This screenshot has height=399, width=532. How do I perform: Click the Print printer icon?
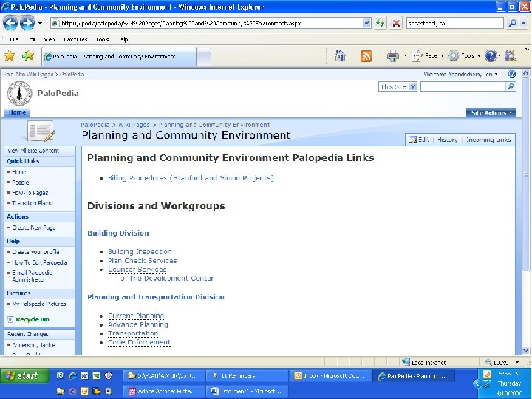[393, 55]
